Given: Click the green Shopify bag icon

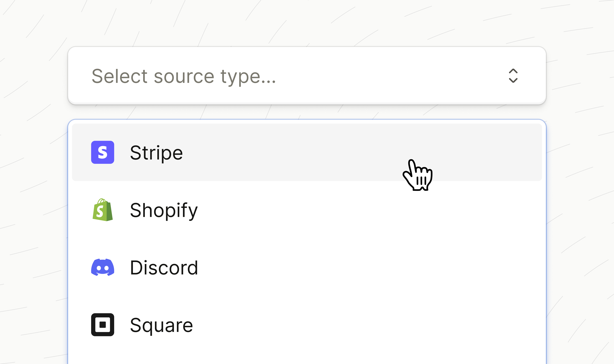Looking at the screenshot, I should coord(102,210).
